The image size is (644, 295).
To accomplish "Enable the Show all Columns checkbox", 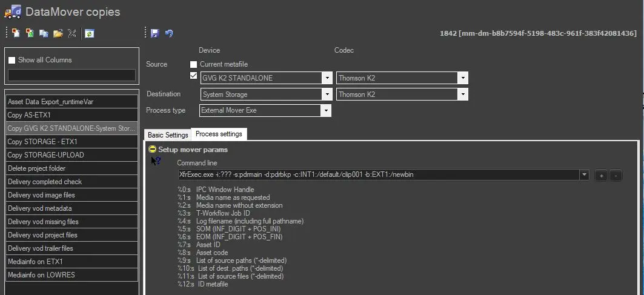I will [x=12, y=60].
